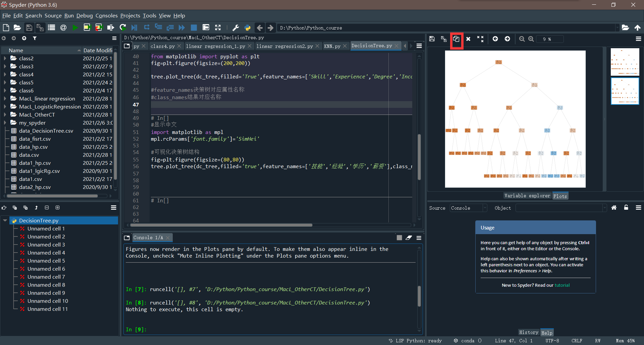The image size is (644, 345).
Task: Clear console with eraser icon
Action: [409, 237]
